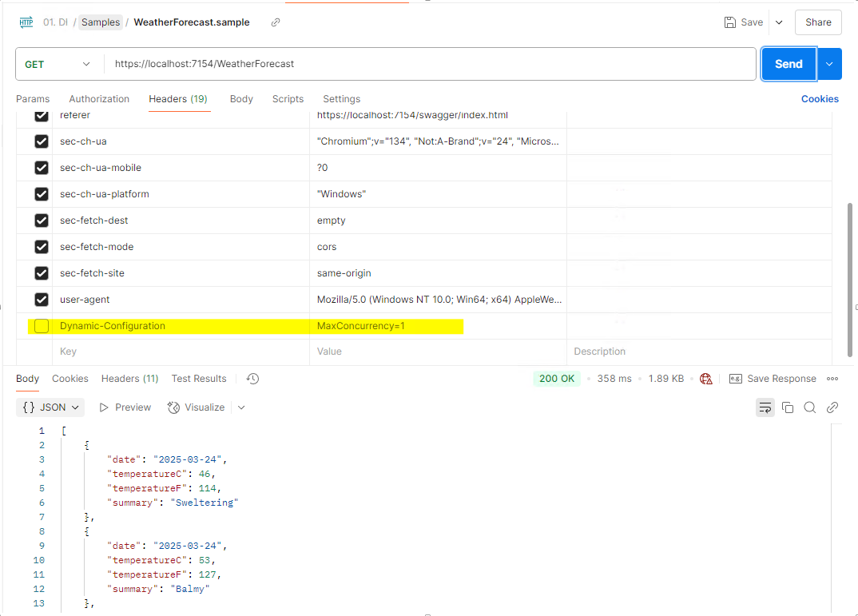Toggle the word wrap icon in response
The height and width of the screenshot is (616, 858).
pos(765,407)
